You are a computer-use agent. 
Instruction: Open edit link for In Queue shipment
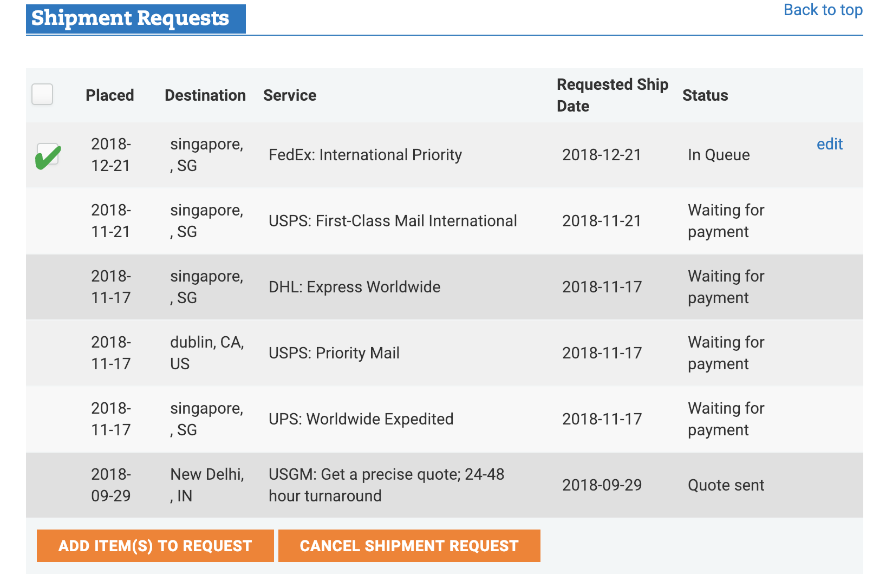829,144
